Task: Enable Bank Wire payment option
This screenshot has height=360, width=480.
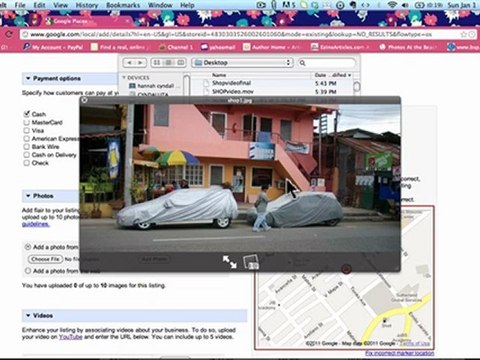Action: [27, 147]
